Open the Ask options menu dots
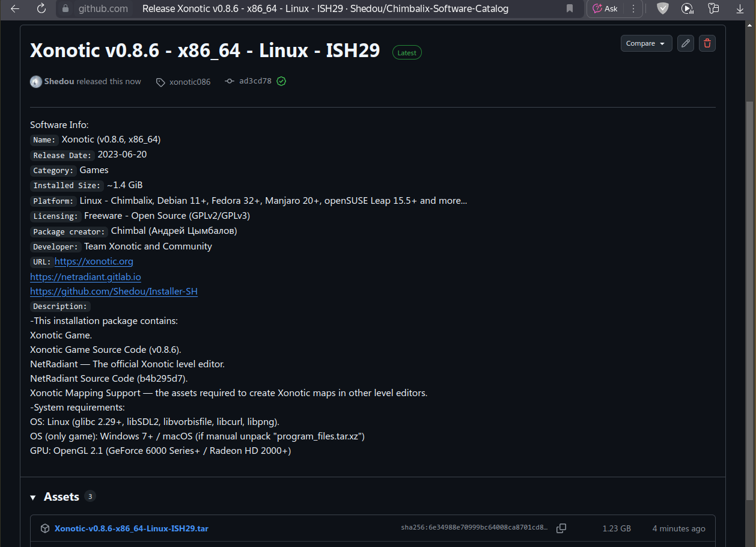 coord(633,8)
